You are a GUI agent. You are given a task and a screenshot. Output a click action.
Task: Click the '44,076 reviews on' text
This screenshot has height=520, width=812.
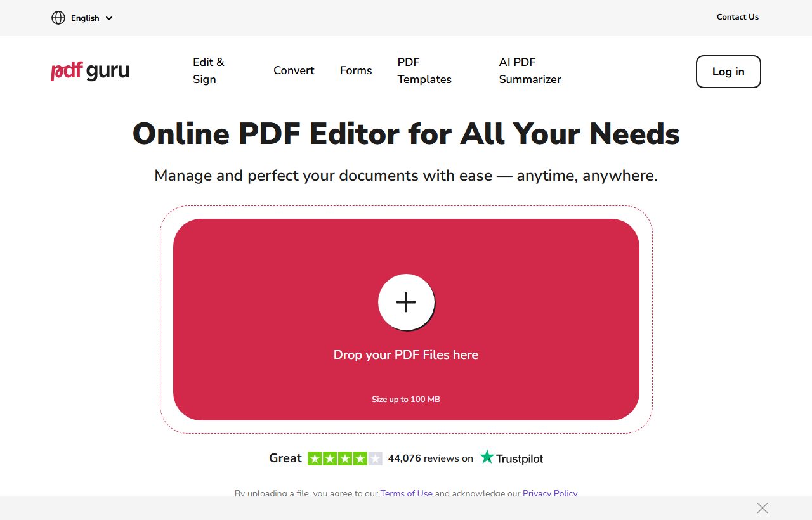pyautogui.click(x=431, y=458)
